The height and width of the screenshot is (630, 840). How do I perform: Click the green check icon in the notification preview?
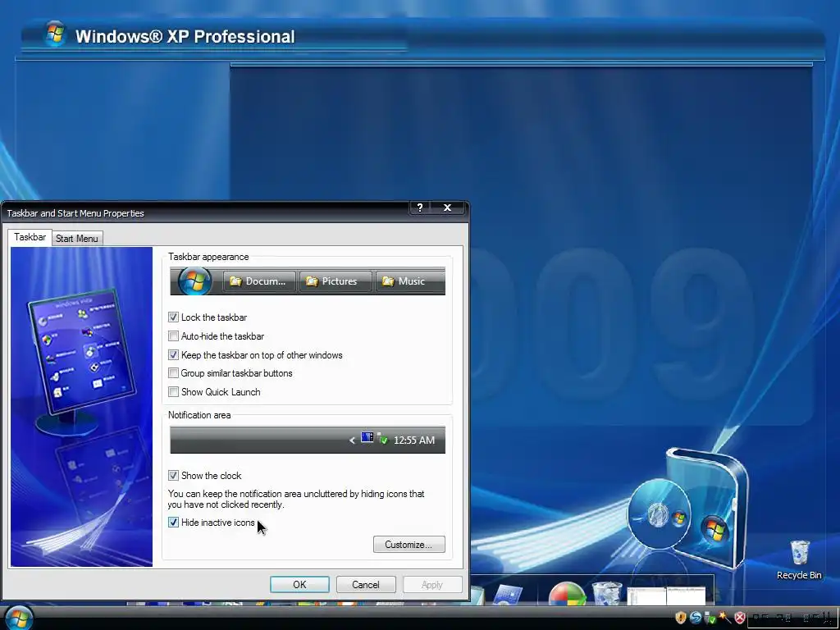pyautogui.click(x=382, y=439)
